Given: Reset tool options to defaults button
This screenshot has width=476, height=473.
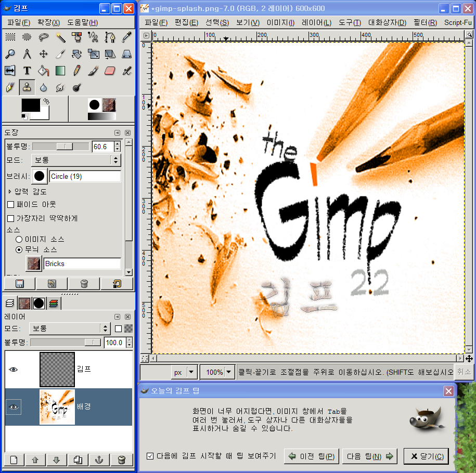Looking at the screenshot, I should coord(117,284).
